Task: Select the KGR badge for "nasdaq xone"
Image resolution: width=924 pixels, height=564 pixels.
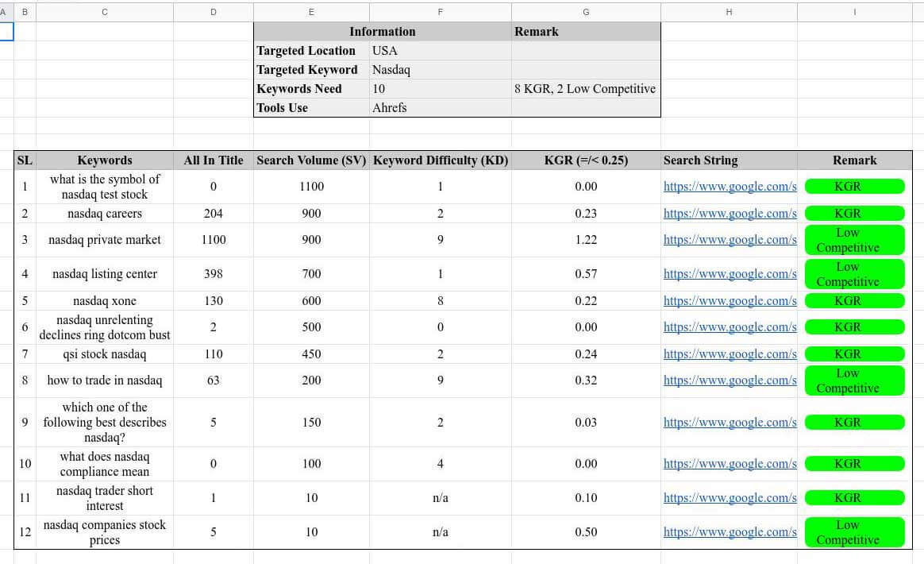Action: [854, 300]
